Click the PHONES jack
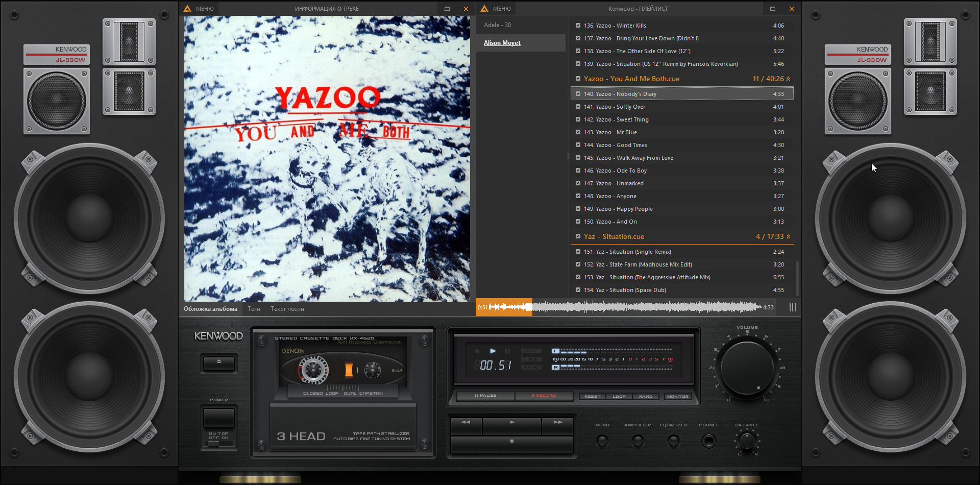This screenshot has height=485, width=980. point(709,441)
